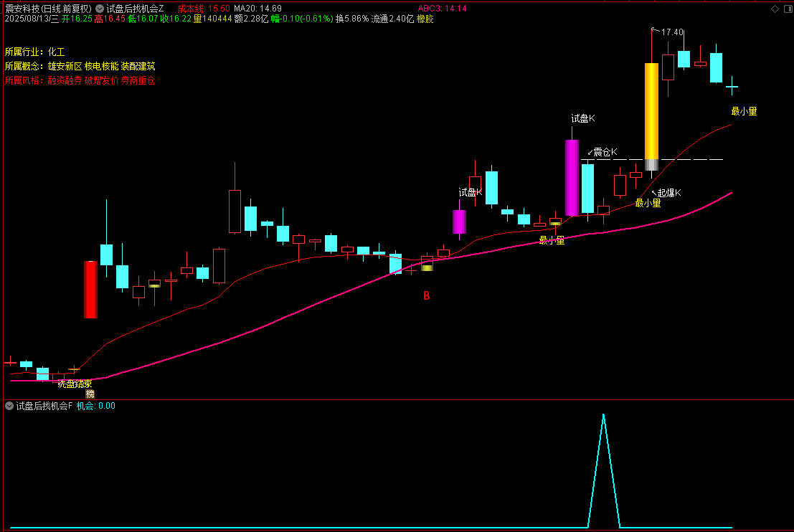794x532 pixels.
Task: Click the 所属行业: 化工 line
Action: pyautogui.click(x=35, y=52)
